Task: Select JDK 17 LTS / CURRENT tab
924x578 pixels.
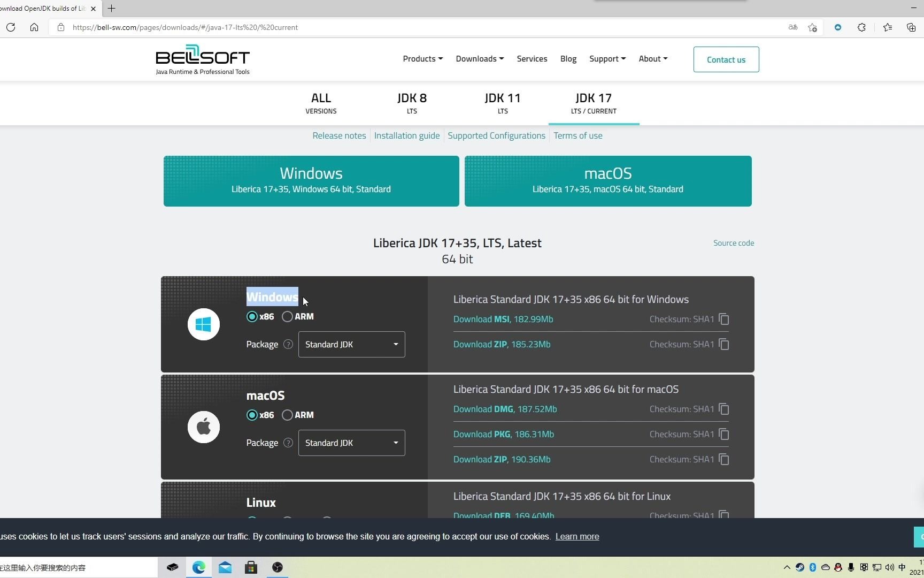Action: [594, 103]
